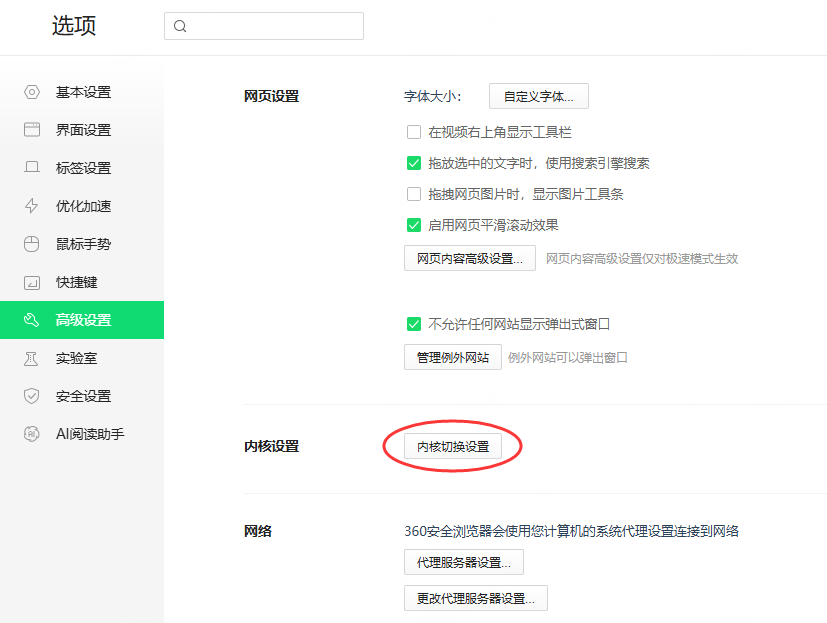
Task: Click the 鼠标手势 mouse icon
Action: [32, 244]
